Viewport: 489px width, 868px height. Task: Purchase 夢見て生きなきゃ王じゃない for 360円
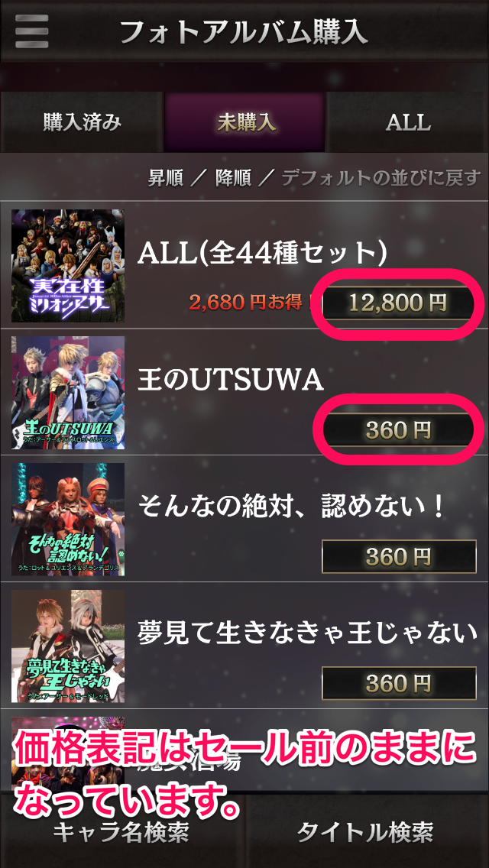click(x=399, y=683)
